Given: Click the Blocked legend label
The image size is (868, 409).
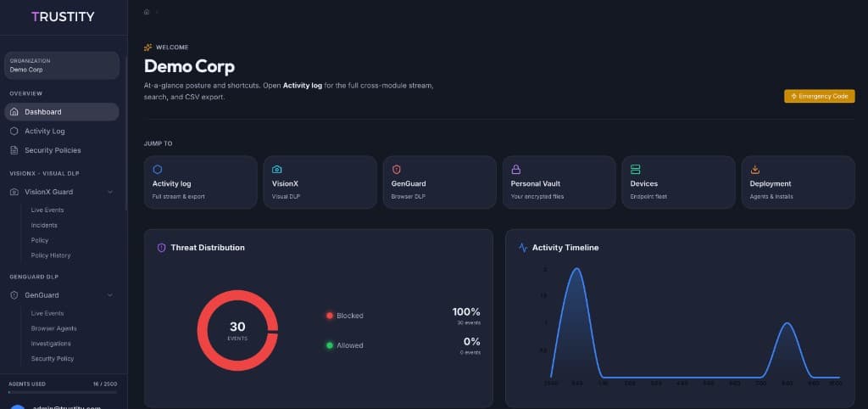Looking at the screenshot, I should click(x=350, y=316).
